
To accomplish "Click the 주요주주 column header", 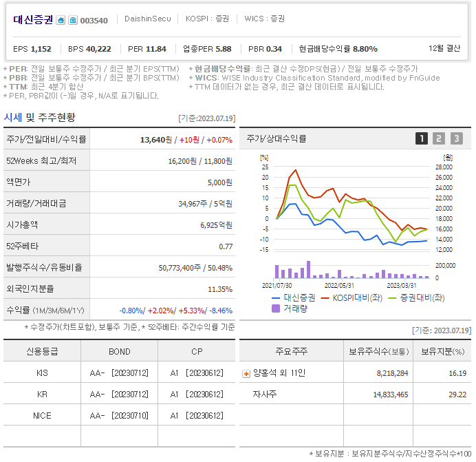I will (292, 351).
